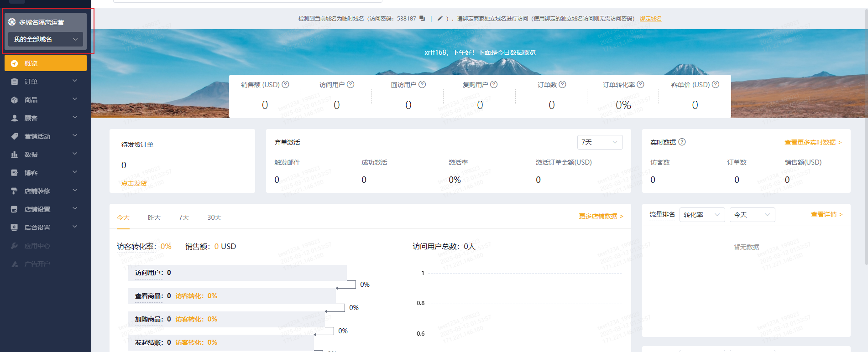Click the 顾客 person icon in sidebar

(x=14, y=118)
